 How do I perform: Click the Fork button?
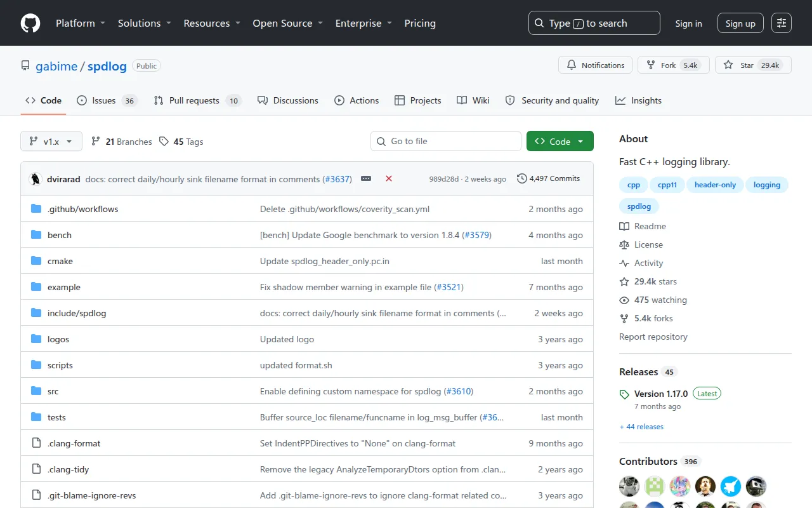tap(674, 65)
